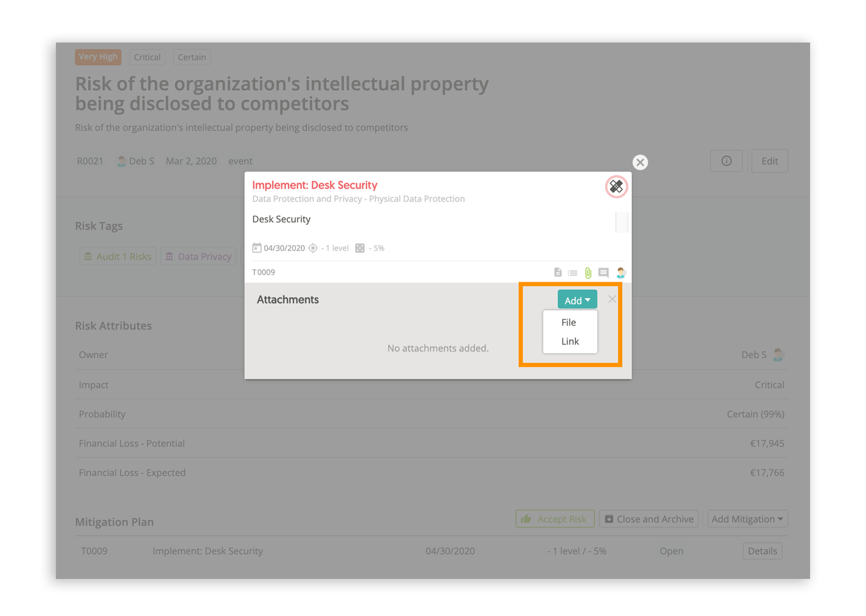This screenshot has width=866, height=616.
Task: Click the 'No attachments added.' message
Action: [x=438, y=348]
